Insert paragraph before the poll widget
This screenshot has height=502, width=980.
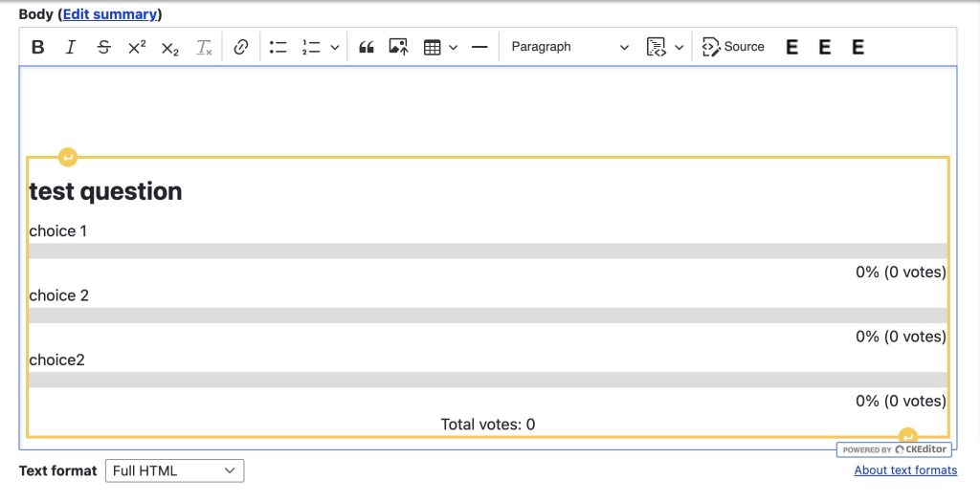click(68, 158)
